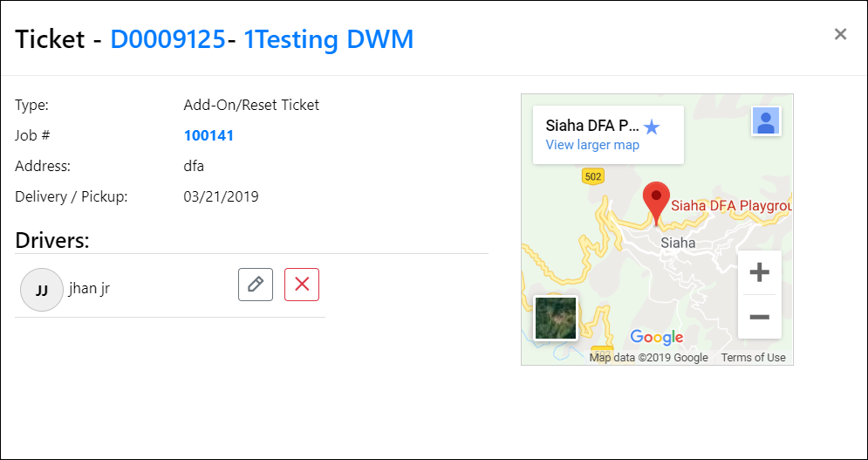Image resolution: width=868 pixels, height=460 pixels.
Task: Click the Google logo on the map
Action: (656, 337)
